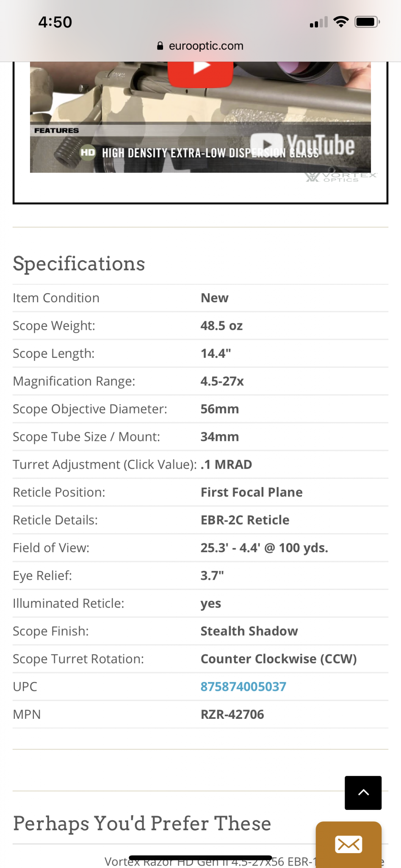Tap the EBR-2C Reticle value
401x868 pixels.
pyautogui.click(x=245, y=520)
